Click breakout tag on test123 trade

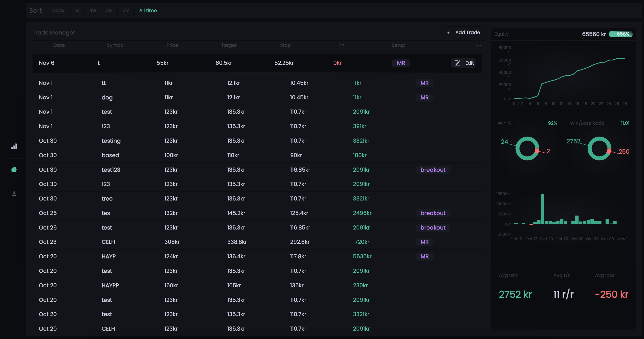(x=433, y=170)
